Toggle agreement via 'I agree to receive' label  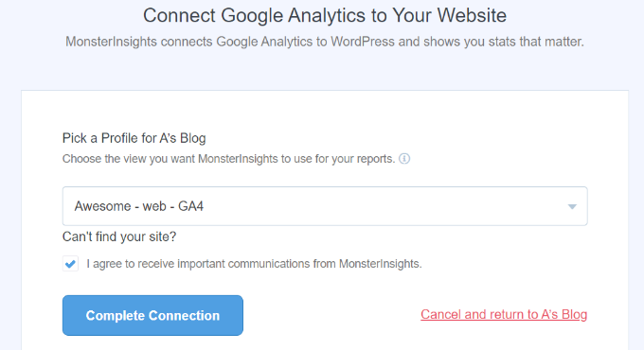(254, 263)
